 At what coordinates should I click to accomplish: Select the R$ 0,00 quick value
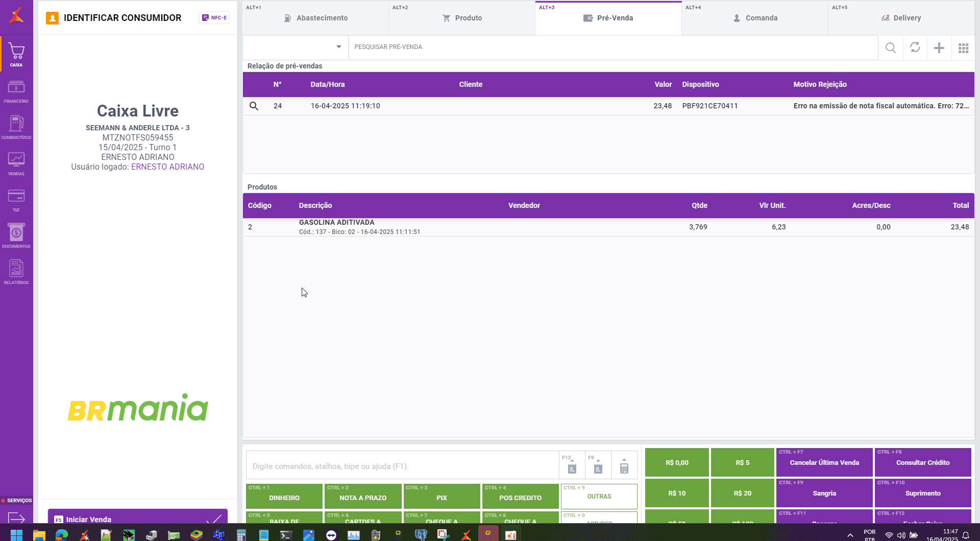pos(677,462)
